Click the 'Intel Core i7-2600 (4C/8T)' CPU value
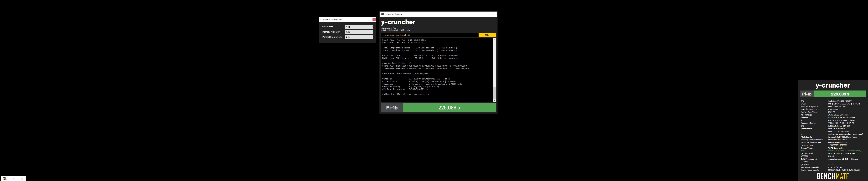Viewport: 868px width, 181px height. [840, 101]
